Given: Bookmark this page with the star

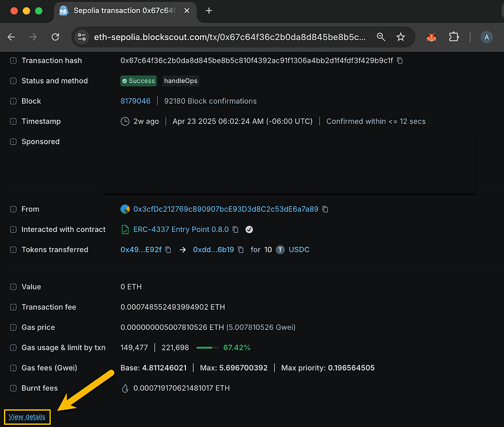Looking at the screenshot, I should [400, 37].
